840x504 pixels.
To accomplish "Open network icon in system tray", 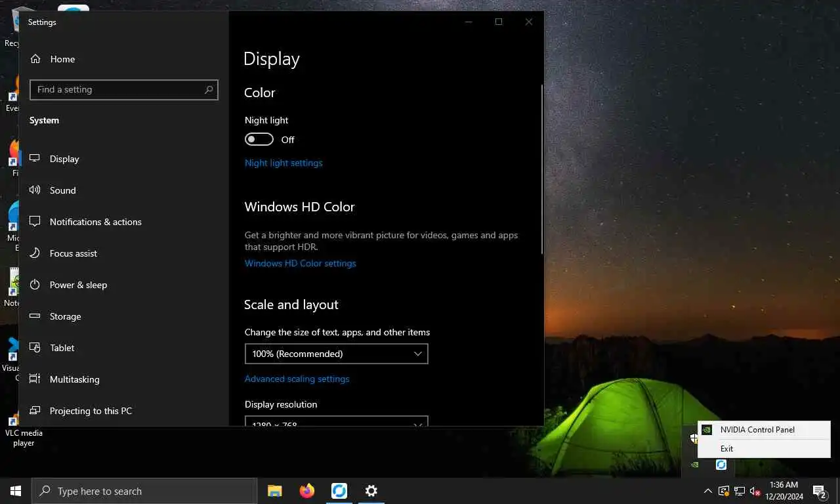I will 740,491.
